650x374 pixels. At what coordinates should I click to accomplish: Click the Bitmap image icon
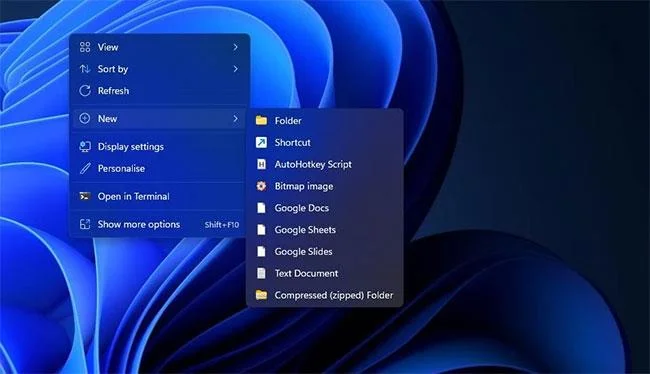pos(261,186)
